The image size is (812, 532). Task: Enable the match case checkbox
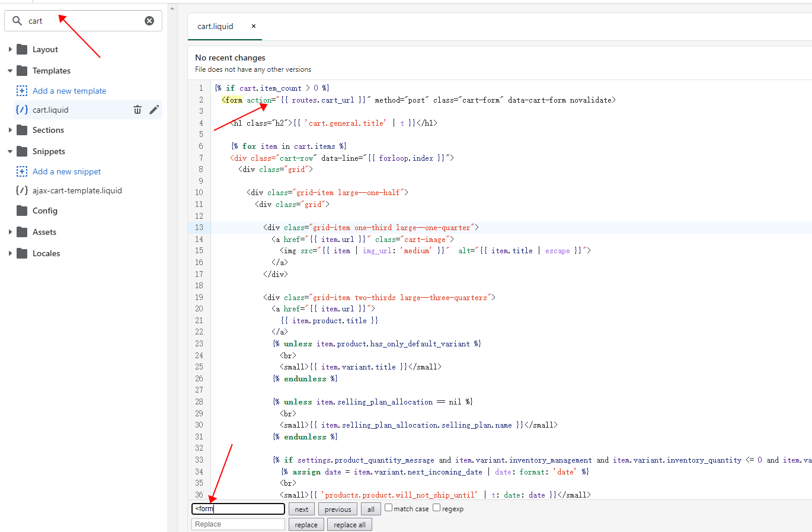pos(389,508)
